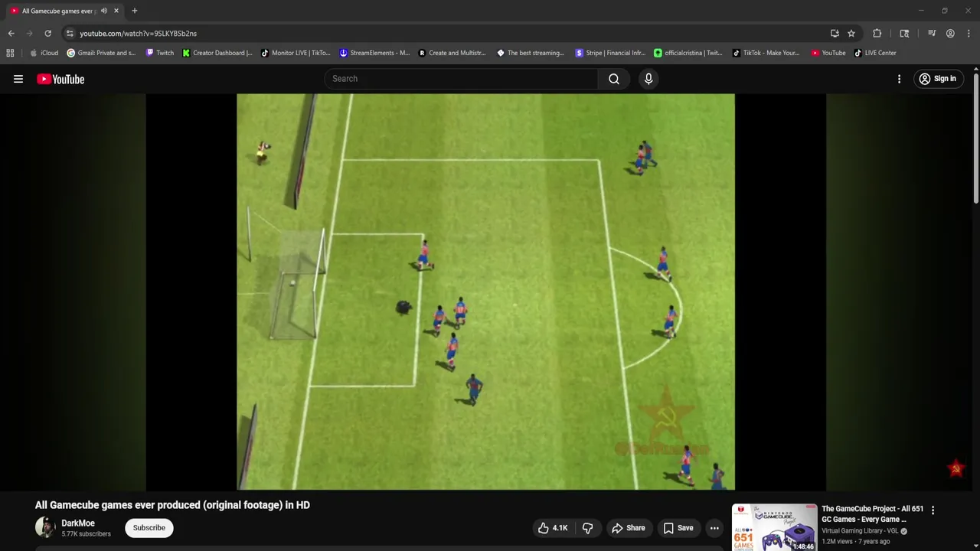
Task: Click the Sign in button
Action: [938, 79]
